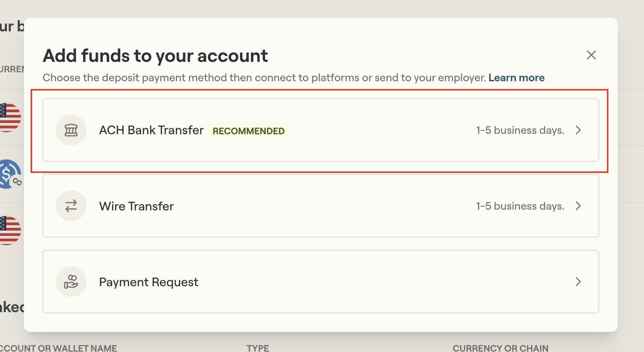
Task: Click the lower US flag icon on the left
Action: pyautogui.click(x=9, y=230)
